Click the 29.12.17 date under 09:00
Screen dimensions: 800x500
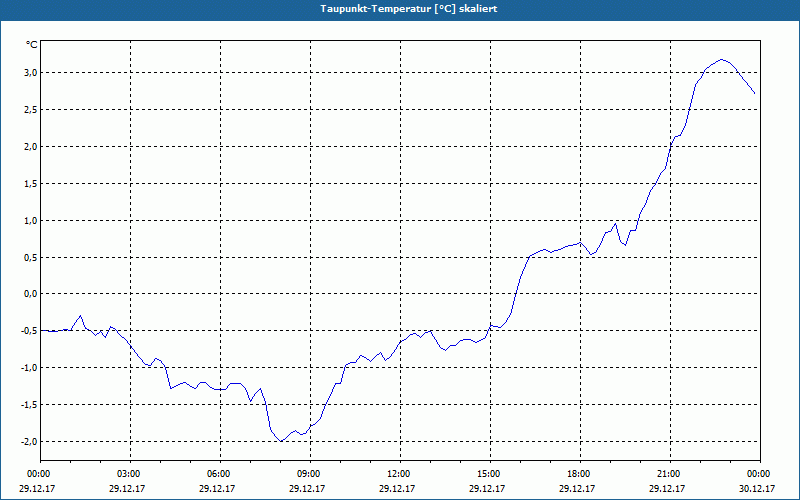click(307, 488)
